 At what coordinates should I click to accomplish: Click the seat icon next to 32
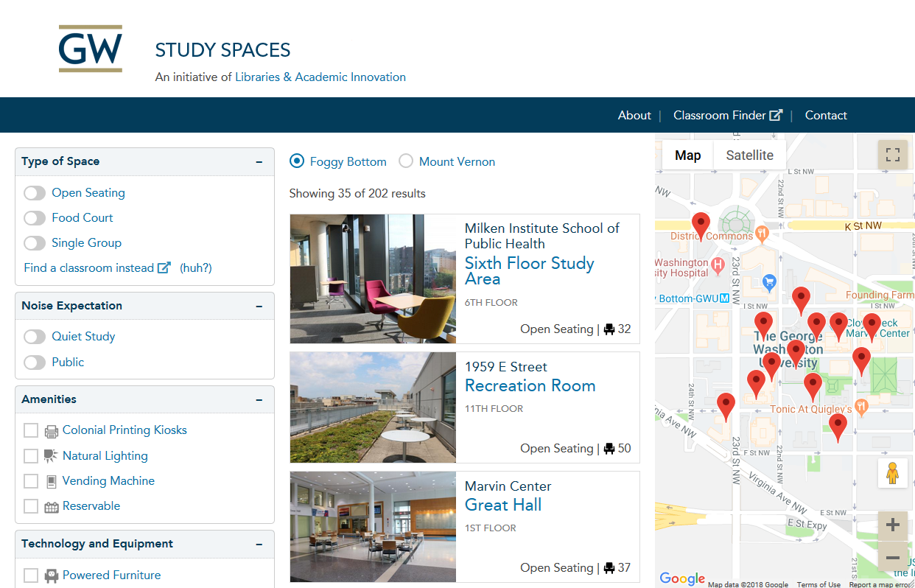tap(609, 329)
